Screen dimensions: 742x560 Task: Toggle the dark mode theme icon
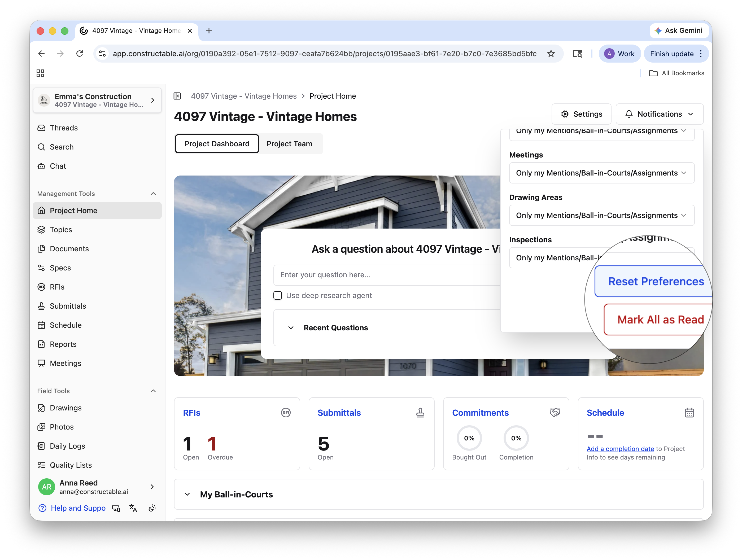(x=152, y=508)
